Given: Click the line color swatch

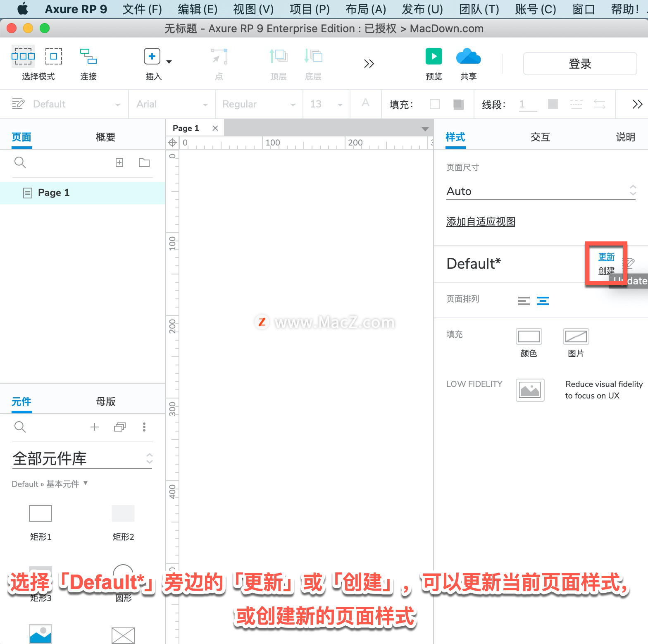Looking at the screenshot, I should (x=553, y=104).
